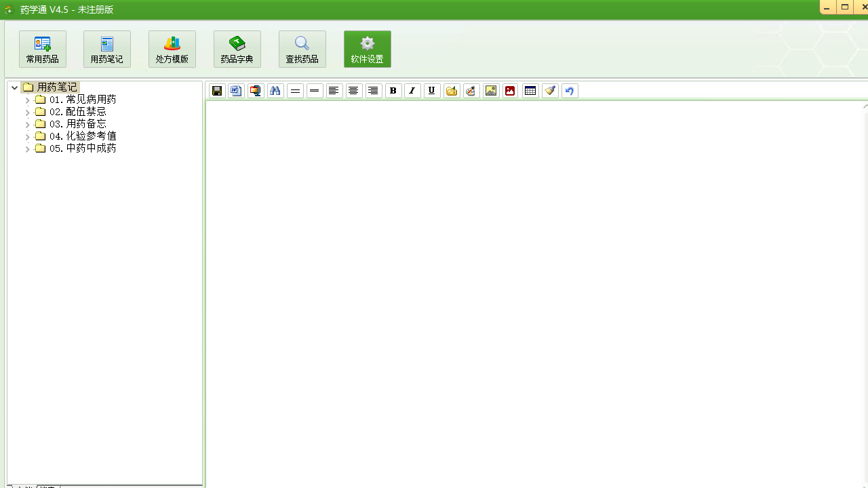Click the red image icon
Image resolution: width=868 pixels, height=488 pixels.
511,91
